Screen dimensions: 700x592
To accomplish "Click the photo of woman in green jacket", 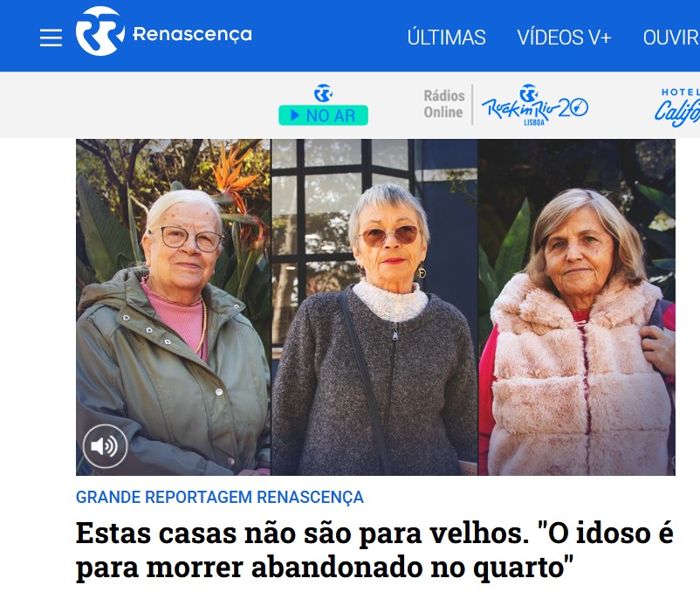I will tap(173, 307).
